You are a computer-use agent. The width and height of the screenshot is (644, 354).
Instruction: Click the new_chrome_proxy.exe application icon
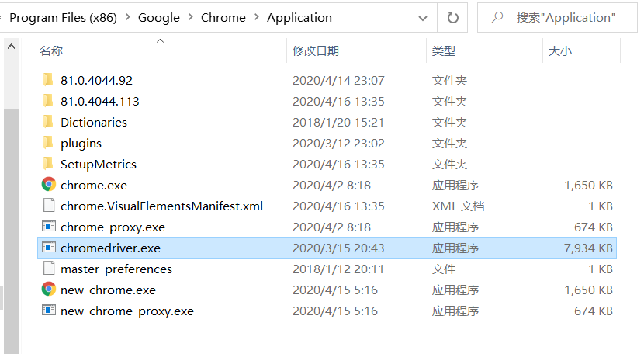tap(48, 311)
